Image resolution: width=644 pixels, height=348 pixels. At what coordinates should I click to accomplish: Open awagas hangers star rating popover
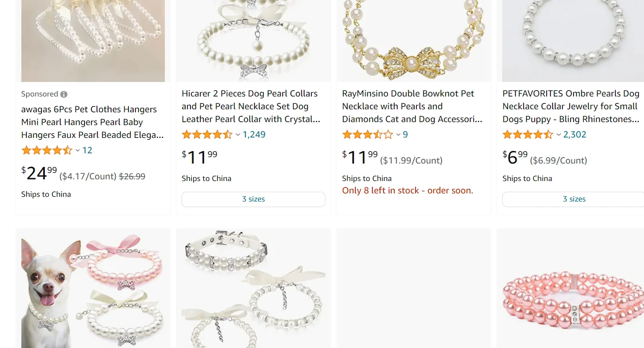coord(77,150)
